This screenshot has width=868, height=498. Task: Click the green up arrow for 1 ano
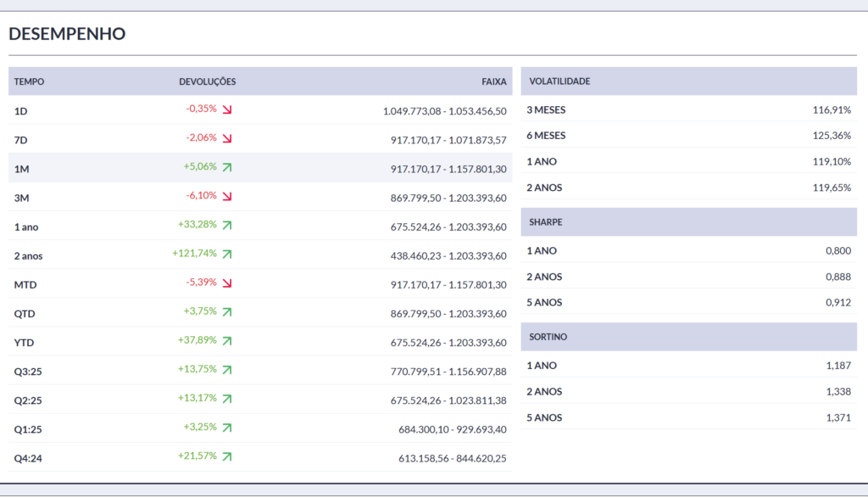[227, 225]
